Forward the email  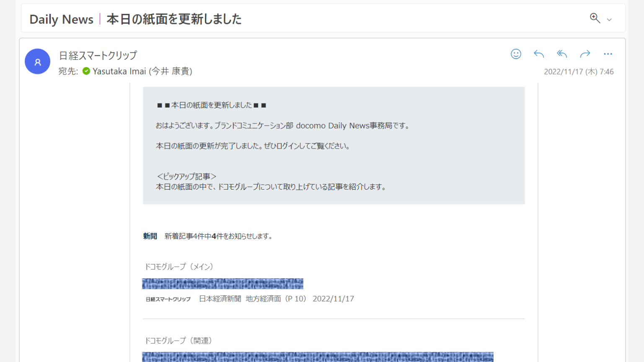[x=585, y=54]
